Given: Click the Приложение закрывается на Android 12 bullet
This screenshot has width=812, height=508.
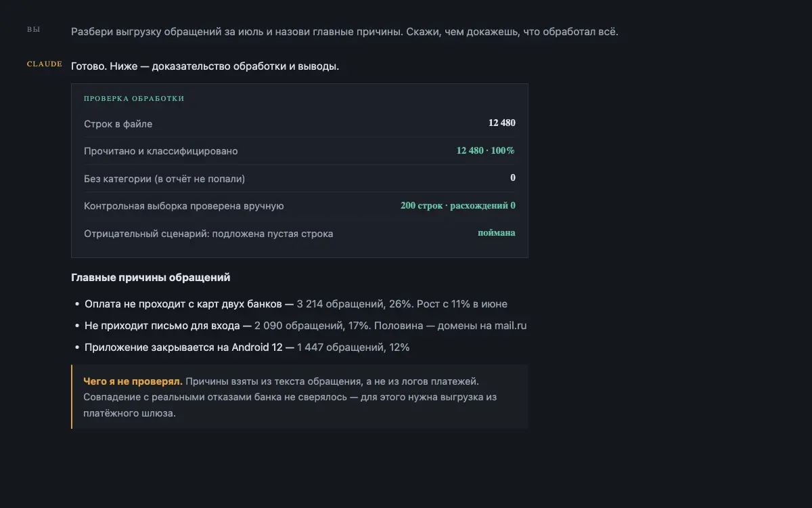Looking at the screenshot, I should 247,347.
